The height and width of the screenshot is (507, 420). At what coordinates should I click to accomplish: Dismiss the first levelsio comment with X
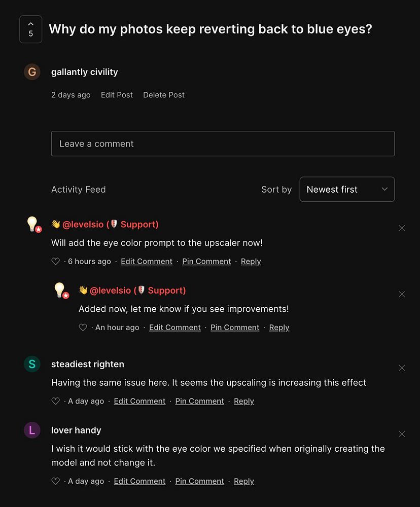[x=402, y=228]
